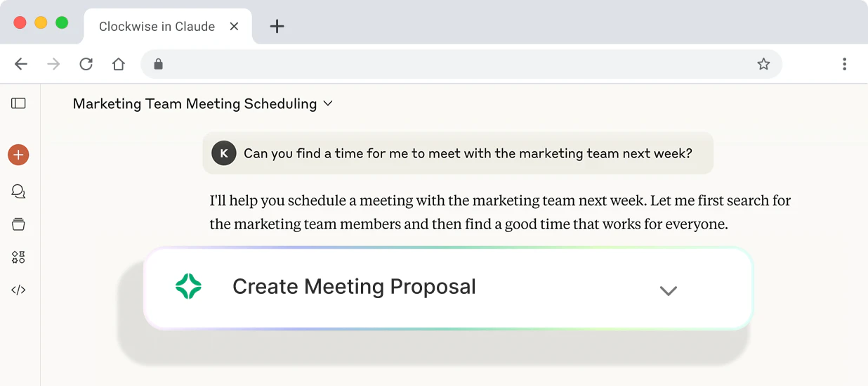Click the green Clockwise logo icon

coord(188,286)
